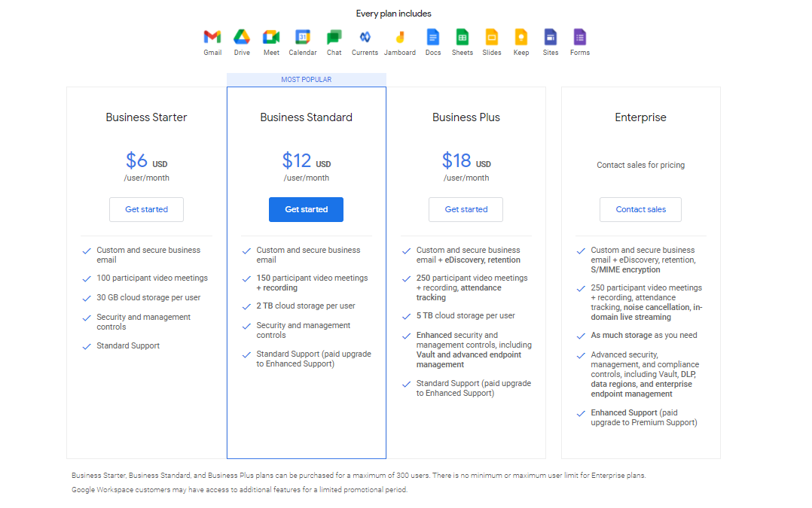Image resolution: width=812 pixels, height=508 pixels.
Task: Click the Google Sites icon
Action: (551, 37)
